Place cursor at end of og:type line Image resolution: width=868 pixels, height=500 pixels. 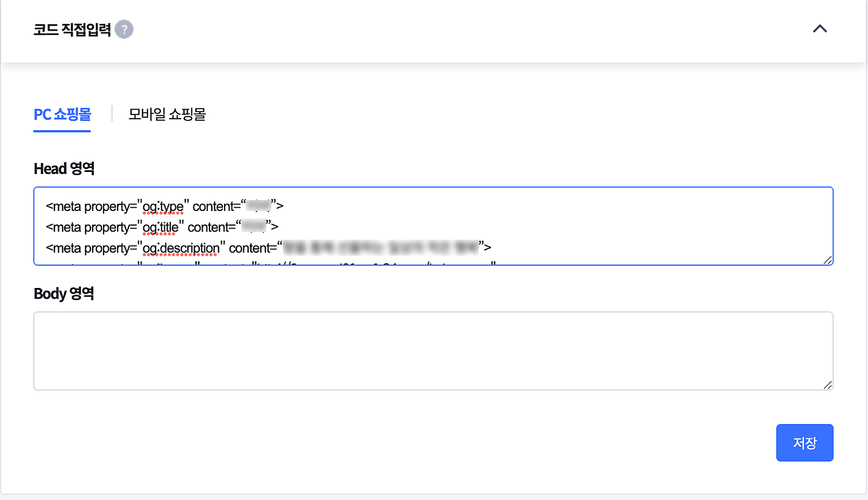[284, 207]
